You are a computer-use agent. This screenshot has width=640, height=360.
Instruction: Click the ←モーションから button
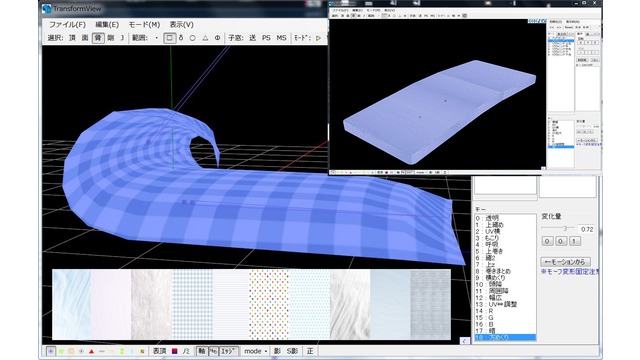[565, 262]
